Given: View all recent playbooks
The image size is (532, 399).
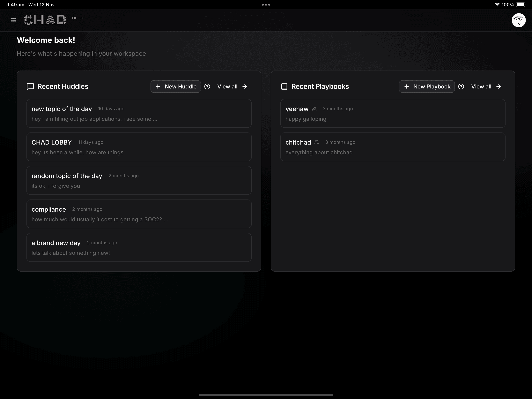Looking at the screenshot, I should tap(486, 87).
